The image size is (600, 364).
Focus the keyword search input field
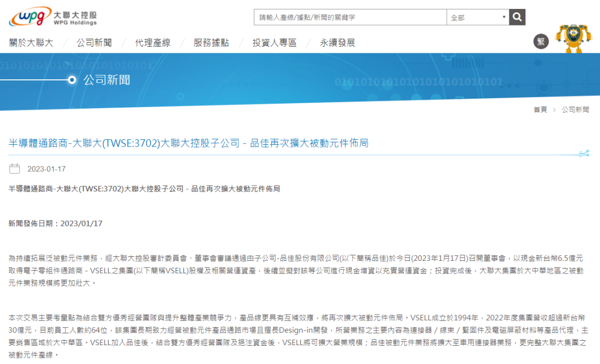click(x=350, y=17)
